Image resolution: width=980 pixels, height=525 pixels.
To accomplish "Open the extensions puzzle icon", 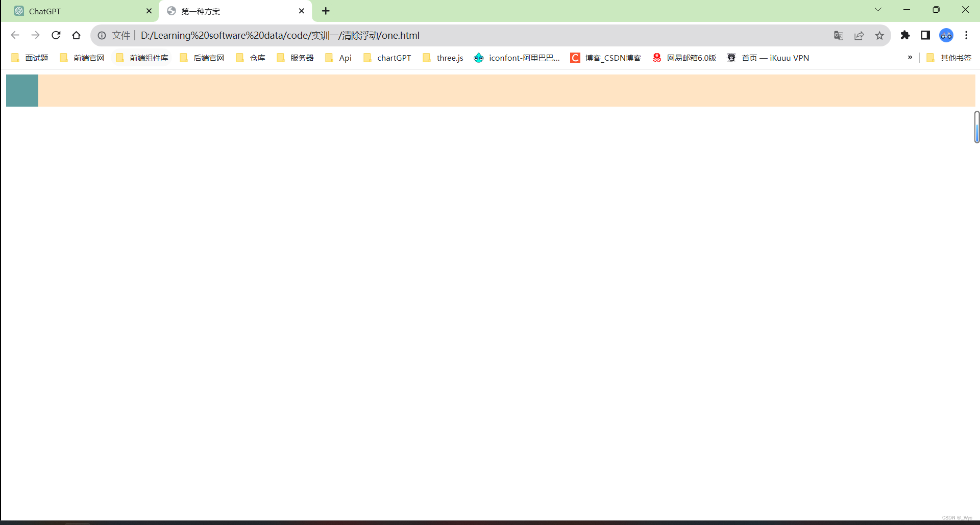I will (x=905, y=35).
